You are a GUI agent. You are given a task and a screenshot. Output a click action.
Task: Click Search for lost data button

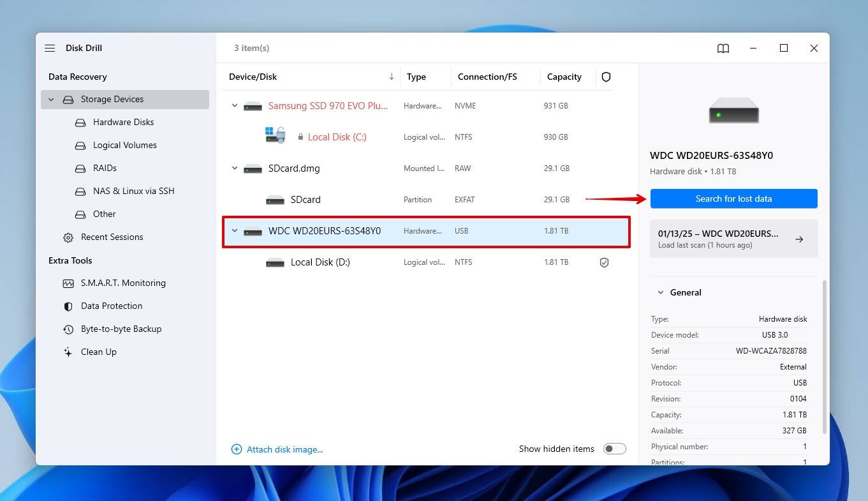pyautogui.click(x=733, y=198)
